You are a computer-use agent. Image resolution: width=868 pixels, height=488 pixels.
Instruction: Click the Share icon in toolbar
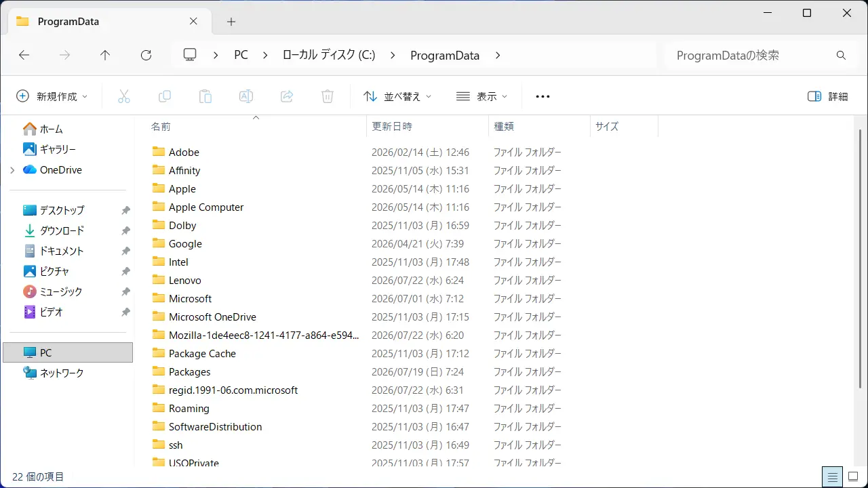pyautogui.click(x=287, y=96)
